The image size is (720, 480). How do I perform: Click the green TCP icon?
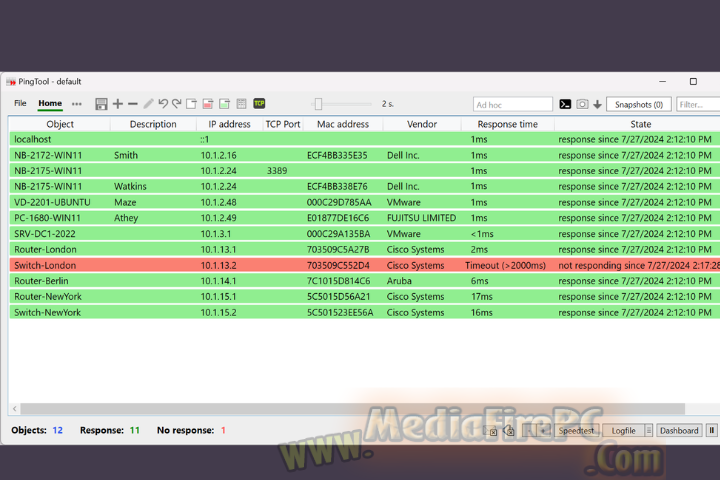[x=259, y=103]
